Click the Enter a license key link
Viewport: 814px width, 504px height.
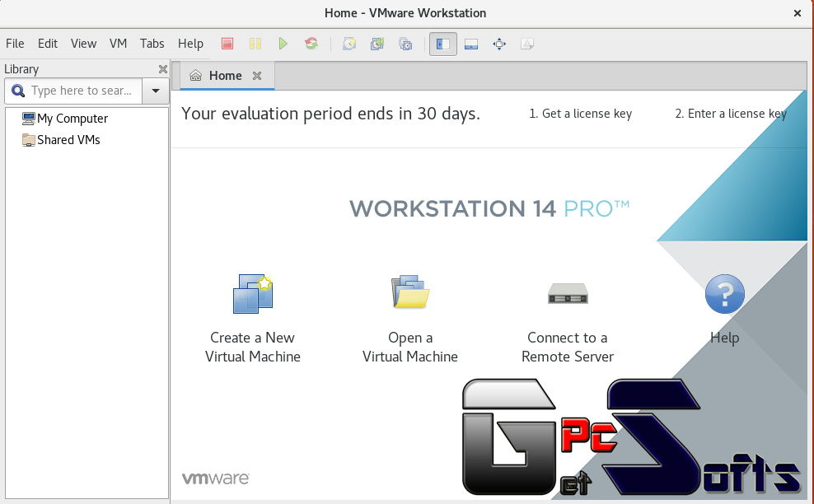[731, 114]
